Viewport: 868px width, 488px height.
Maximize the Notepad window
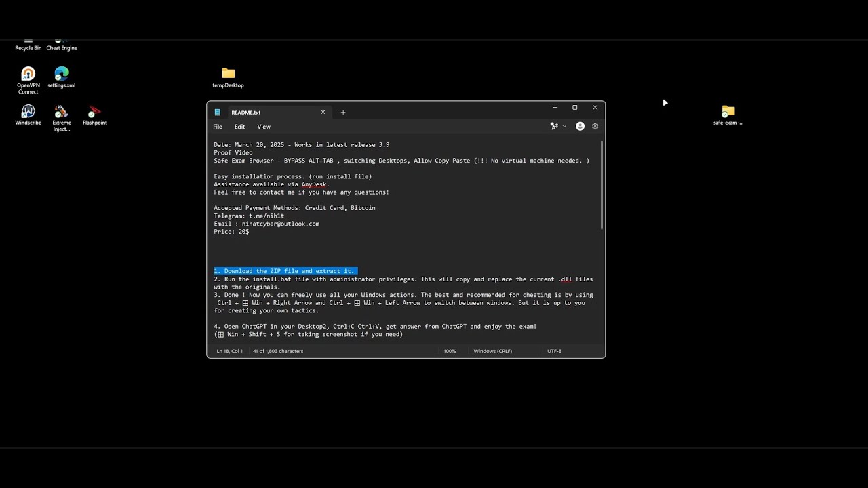(575, 108)
